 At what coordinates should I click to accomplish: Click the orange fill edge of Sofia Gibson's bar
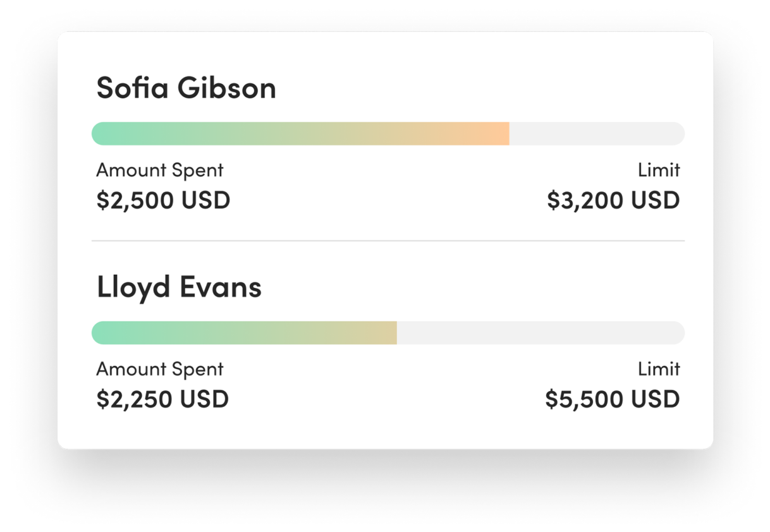(504, 134)
